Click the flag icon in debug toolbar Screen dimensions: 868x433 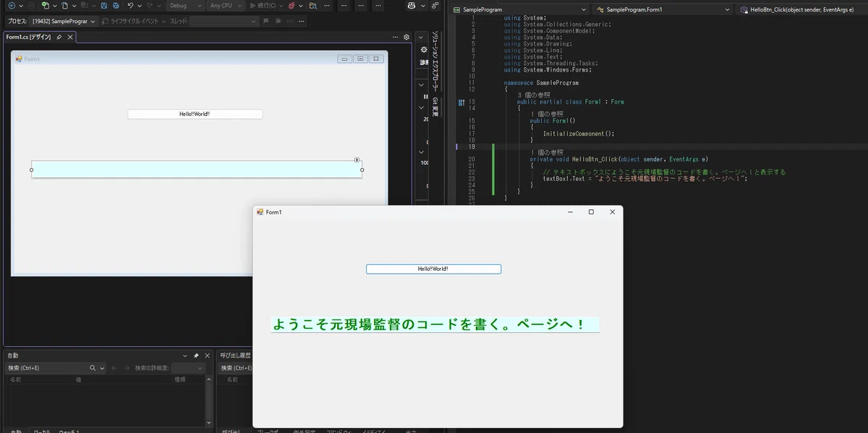tap(266, 21)
